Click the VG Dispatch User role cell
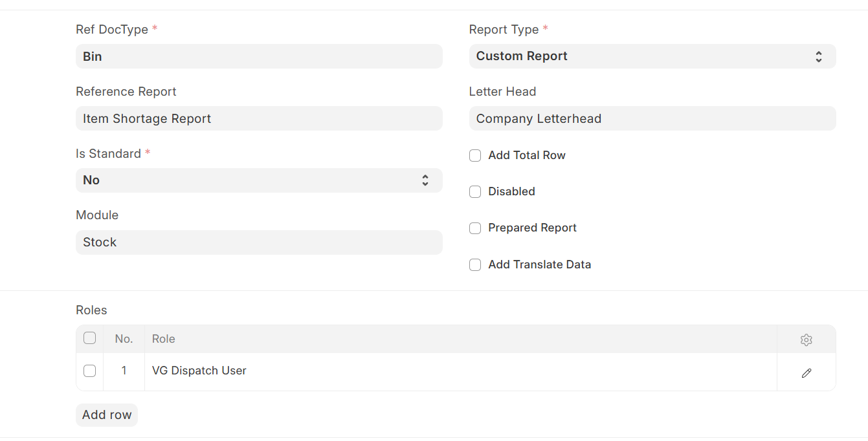This screenshot has height=441, width=868. tap(199, 371)
